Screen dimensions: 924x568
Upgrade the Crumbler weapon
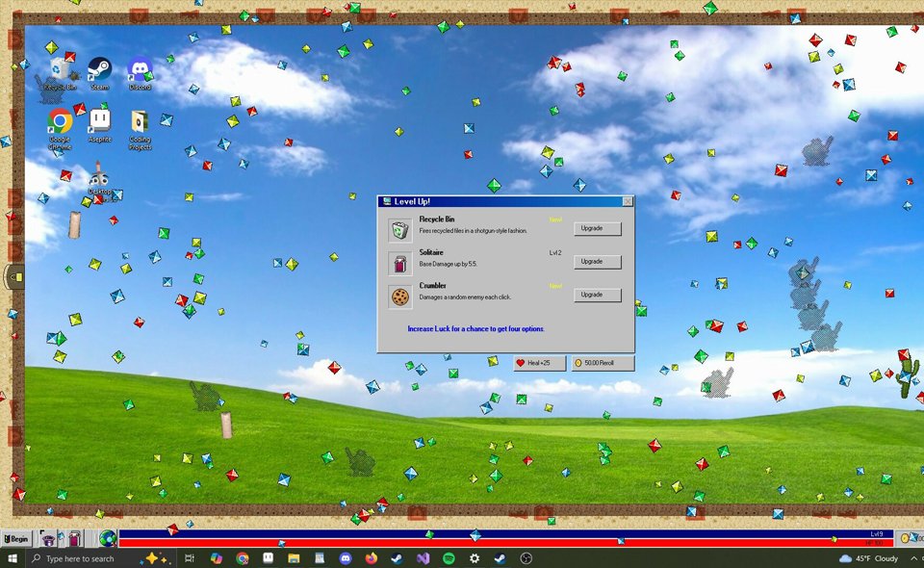598,295
